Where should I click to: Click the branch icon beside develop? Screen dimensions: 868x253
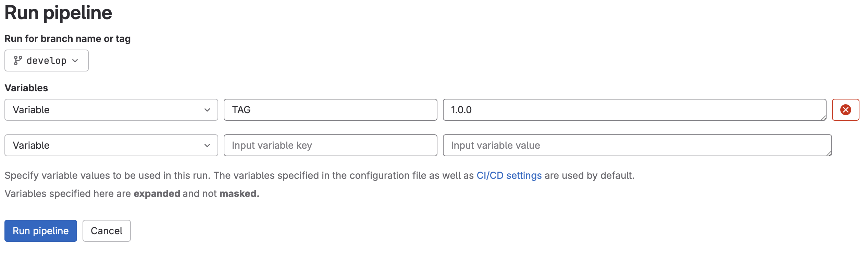pos(19,60)
